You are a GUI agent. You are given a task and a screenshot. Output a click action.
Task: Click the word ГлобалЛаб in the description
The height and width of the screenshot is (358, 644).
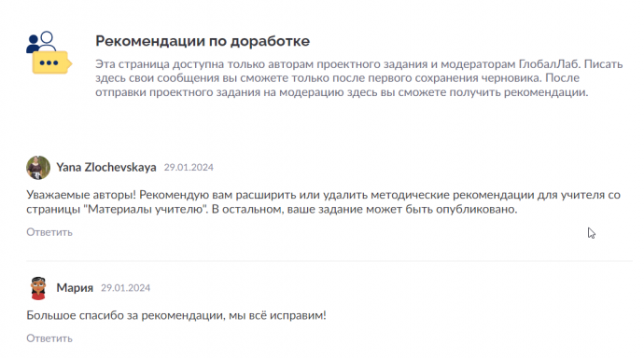click(x=550, y=64)
